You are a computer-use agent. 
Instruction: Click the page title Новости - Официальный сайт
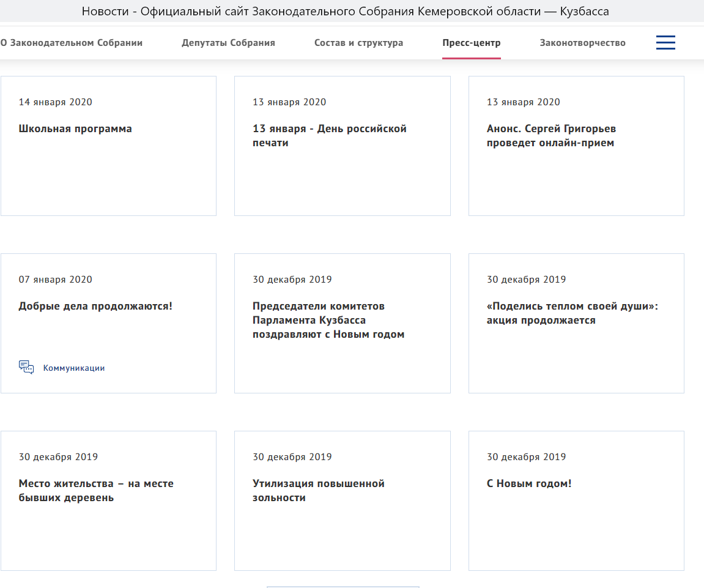(345, 11)
